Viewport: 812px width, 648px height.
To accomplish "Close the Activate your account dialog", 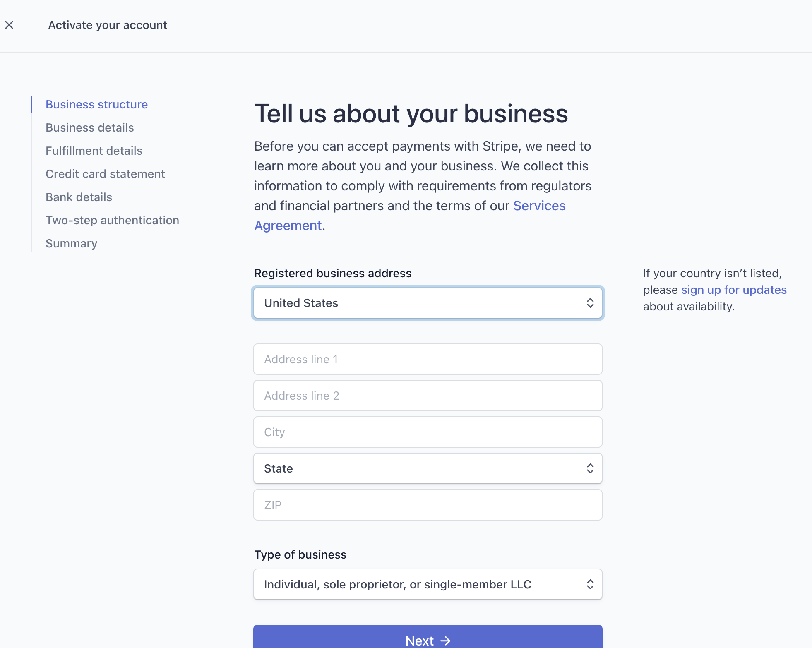I will point(9,25).
